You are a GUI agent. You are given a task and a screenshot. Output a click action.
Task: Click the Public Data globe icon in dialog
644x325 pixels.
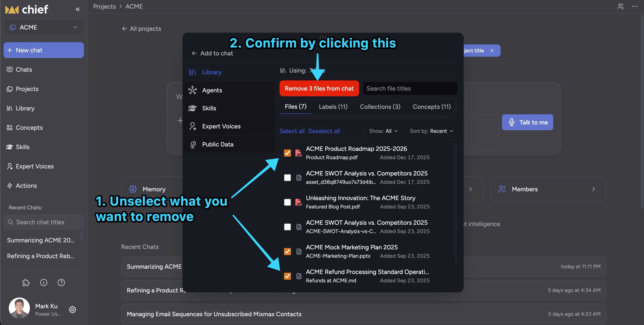click(193, 144)
